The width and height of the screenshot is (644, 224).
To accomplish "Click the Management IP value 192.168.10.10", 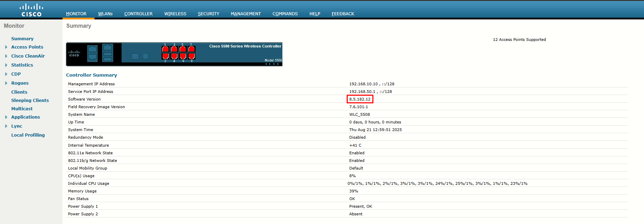I will 363,84.
